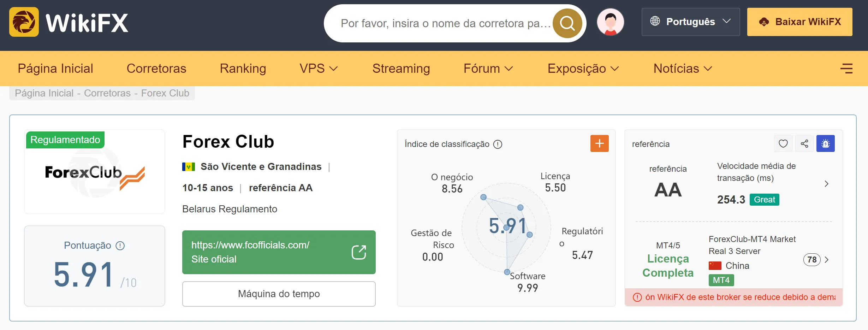
Task: Click the orange plus compare button
Action: pyautogui.click(x=599, y=143)
